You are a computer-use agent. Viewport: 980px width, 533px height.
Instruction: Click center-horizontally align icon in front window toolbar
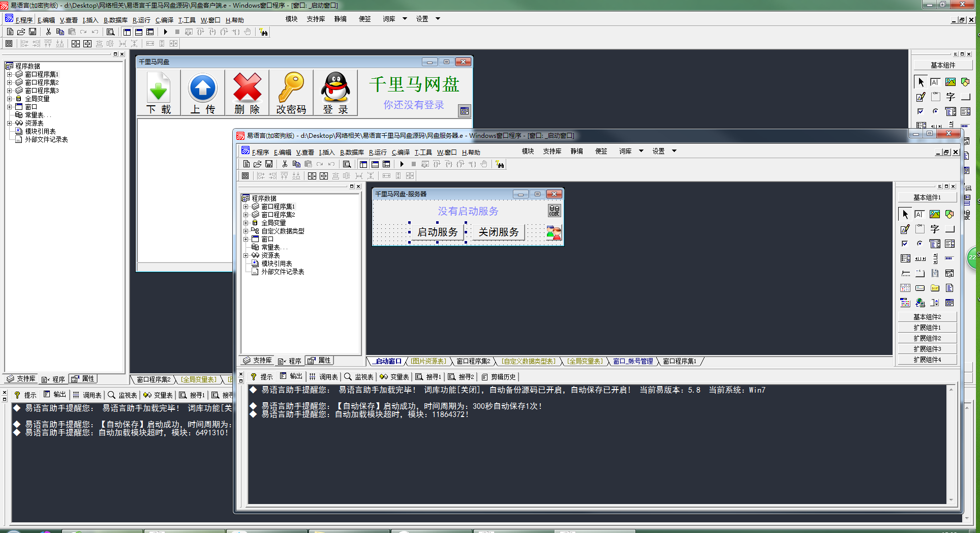(312, 176)
